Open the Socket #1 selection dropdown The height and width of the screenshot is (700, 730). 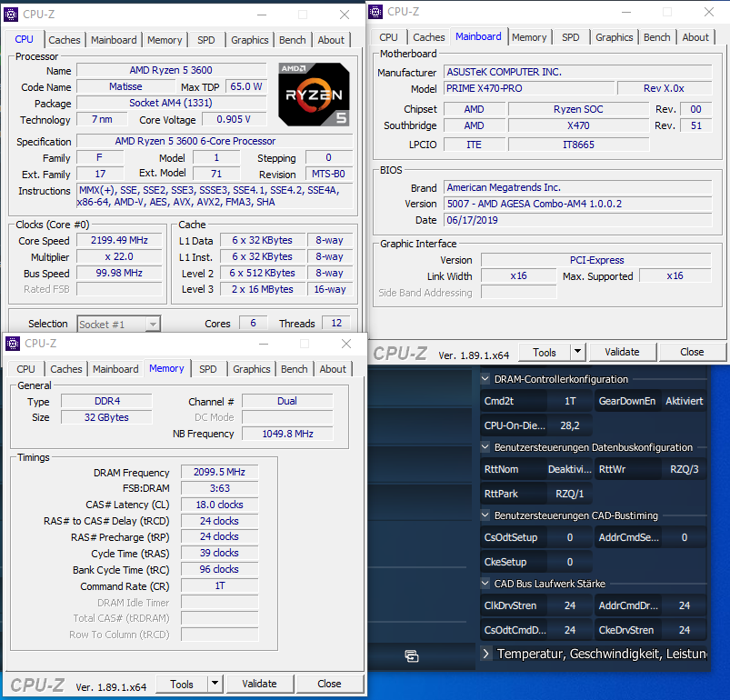[x=153, y=324]
